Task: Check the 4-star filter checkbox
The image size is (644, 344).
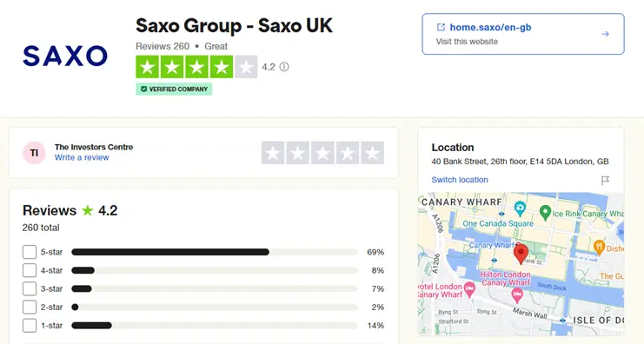Action: pos(30,270)
